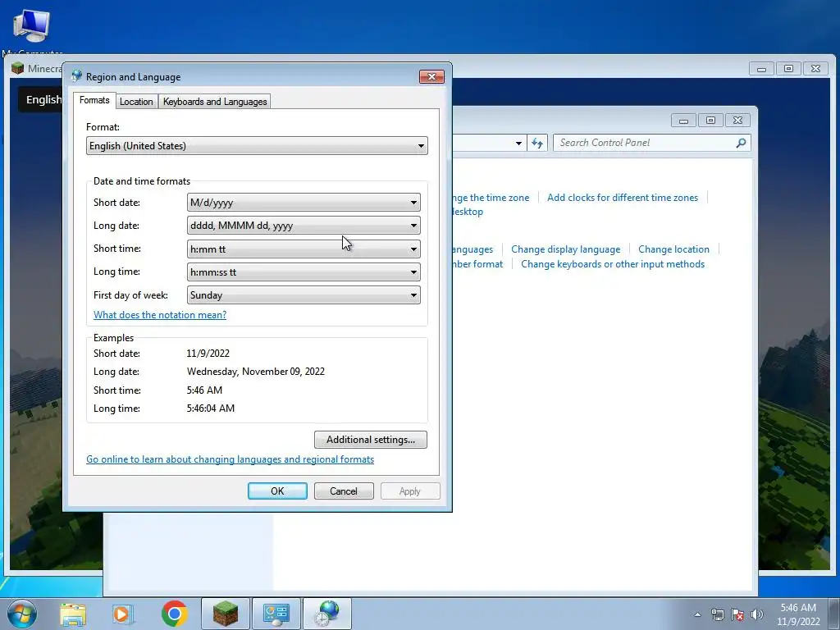Image resolution: width=840 pixels, height=630 pixels.
Task: Minimize the Minecraft window
Action: 761,69
